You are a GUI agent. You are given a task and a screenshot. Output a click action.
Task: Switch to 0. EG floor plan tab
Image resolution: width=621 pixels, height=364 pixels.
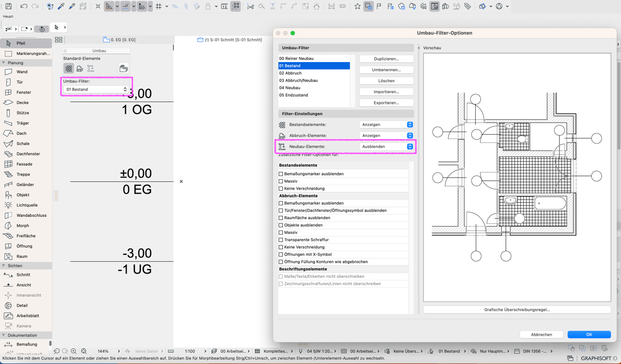[x=119, y=40]
